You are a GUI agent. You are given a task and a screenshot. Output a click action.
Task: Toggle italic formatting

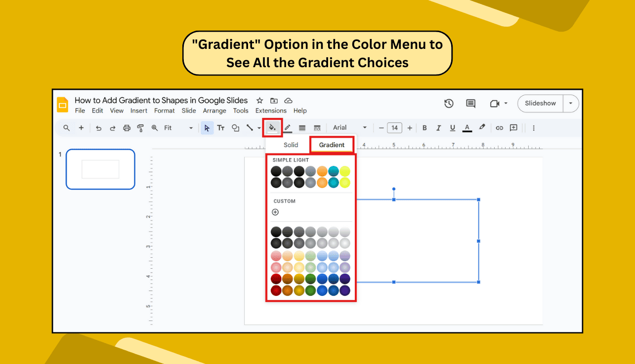(438, 127)
